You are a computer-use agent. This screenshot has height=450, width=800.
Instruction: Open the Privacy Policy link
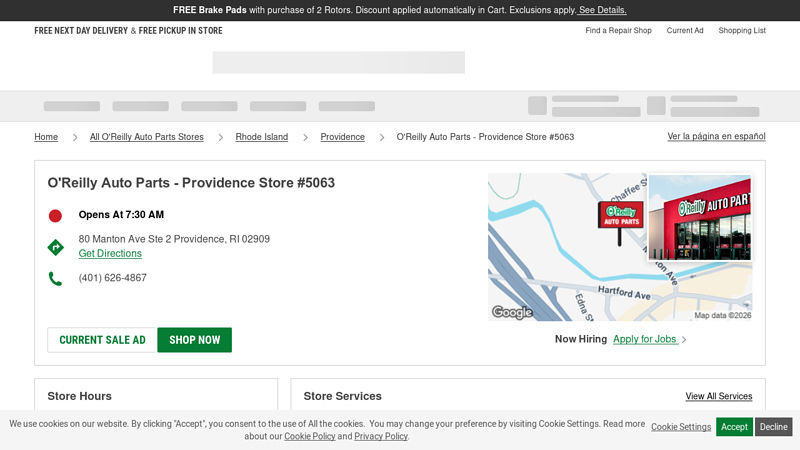pyautogui.click(x=381, y=436)
